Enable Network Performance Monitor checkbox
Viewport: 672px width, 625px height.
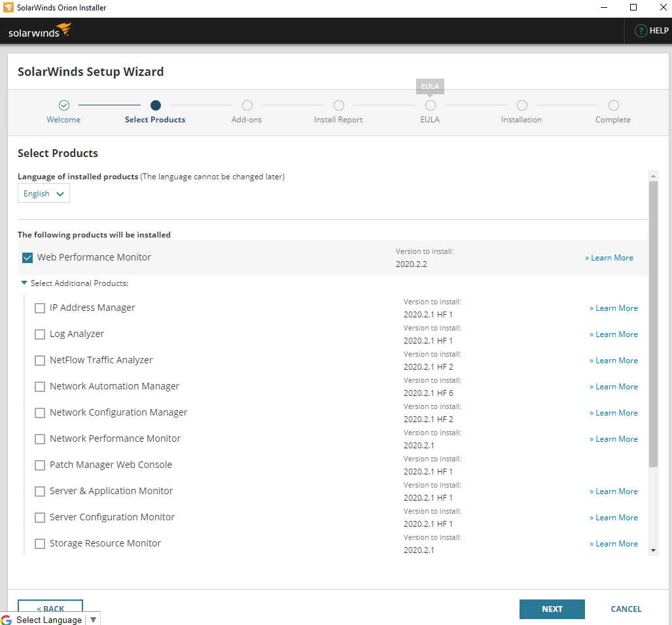(x=40, y=439)
